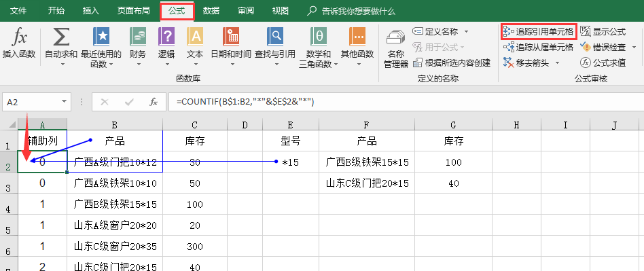Select row 4 header
Image resolution: width=644 pixels, height=271 pixels.
pos(9,204)
